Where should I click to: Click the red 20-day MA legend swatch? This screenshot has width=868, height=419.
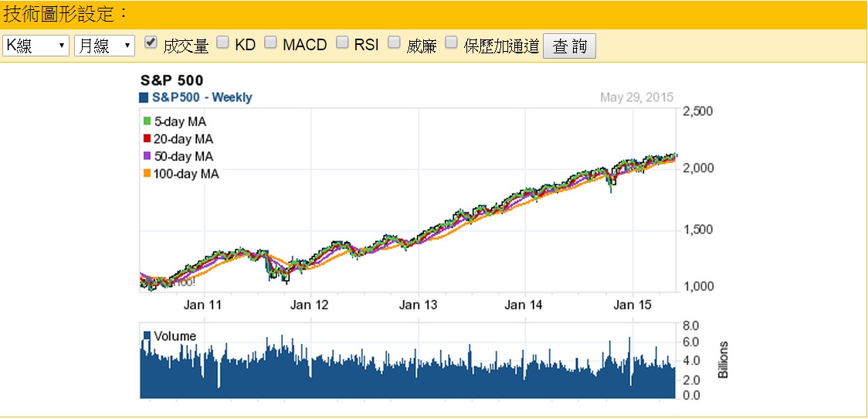[x=147, y=139]
